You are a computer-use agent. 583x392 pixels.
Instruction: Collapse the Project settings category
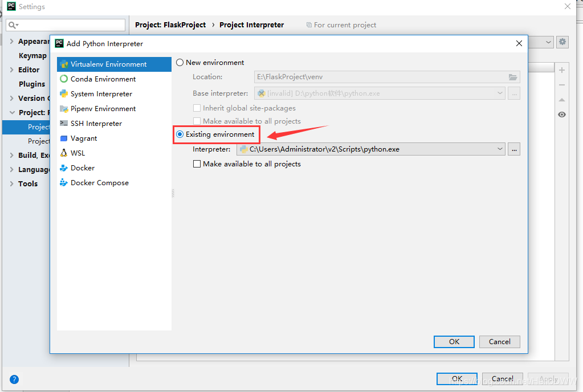(13, 112)
